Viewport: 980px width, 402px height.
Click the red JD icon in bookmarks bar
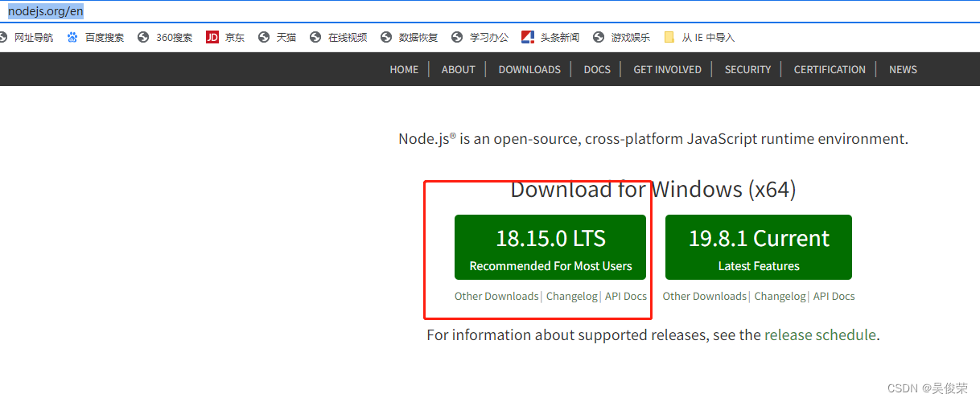tap(212, 37)
